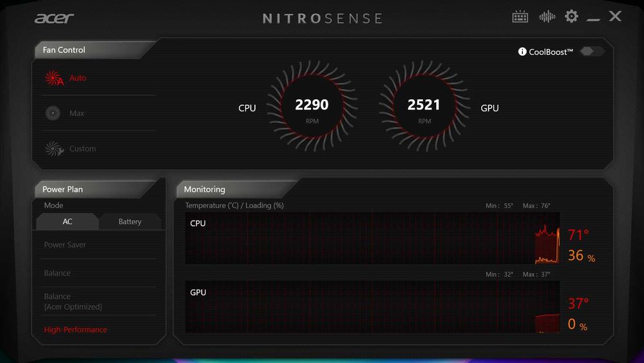Open the settings gear icon
This screenshot has width=644, height=363.
coord(571,17)
